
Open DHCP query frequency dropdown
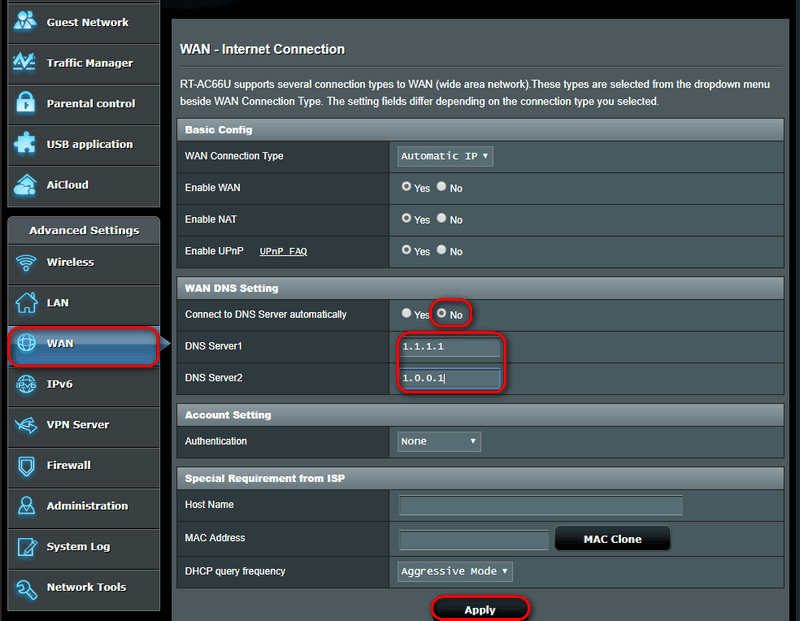(x=455, y=571)
